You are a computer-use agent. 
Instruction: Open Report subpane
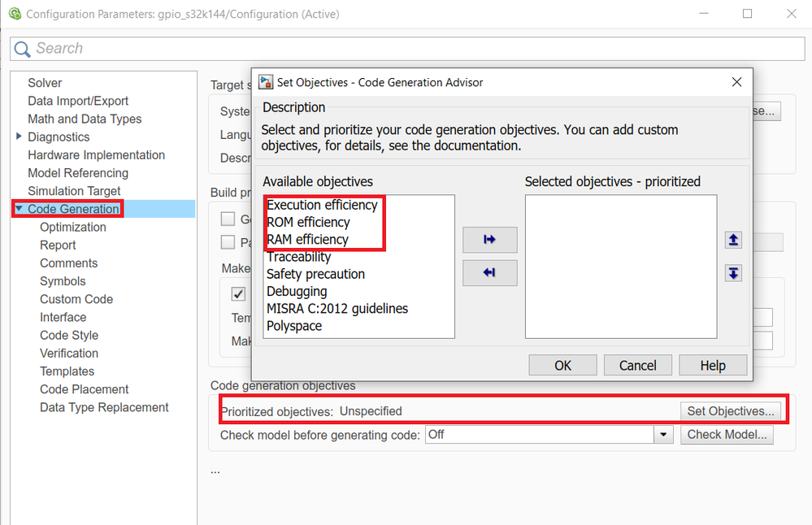(58, 245)
